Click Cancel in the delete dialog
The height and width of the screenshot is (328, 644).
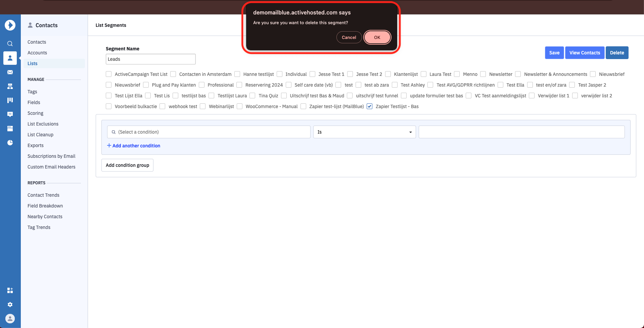(349, 37)
